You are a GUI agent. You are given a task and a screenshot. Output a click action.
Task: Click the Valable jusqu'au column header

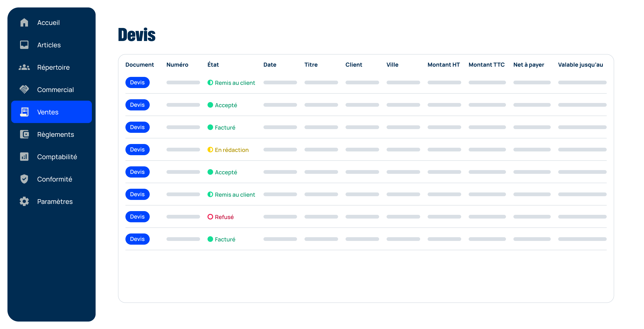(x=580, y=65)
